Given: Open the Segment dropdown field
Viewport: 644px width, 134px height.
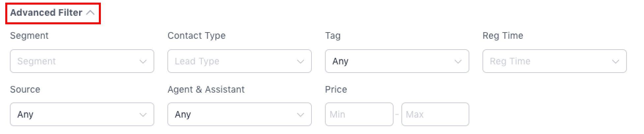Looking at the screenshot, I should click(76, 61).
